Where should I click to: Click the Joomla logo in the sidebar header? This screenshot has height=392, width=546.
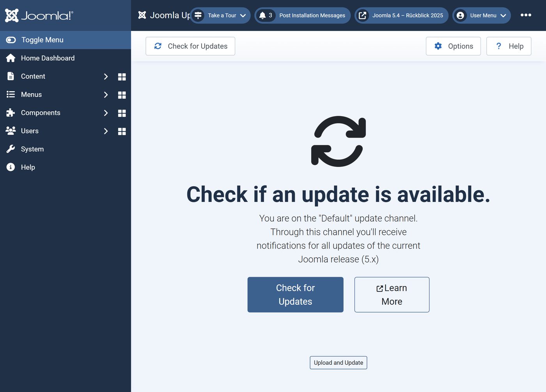pos(39,16)
